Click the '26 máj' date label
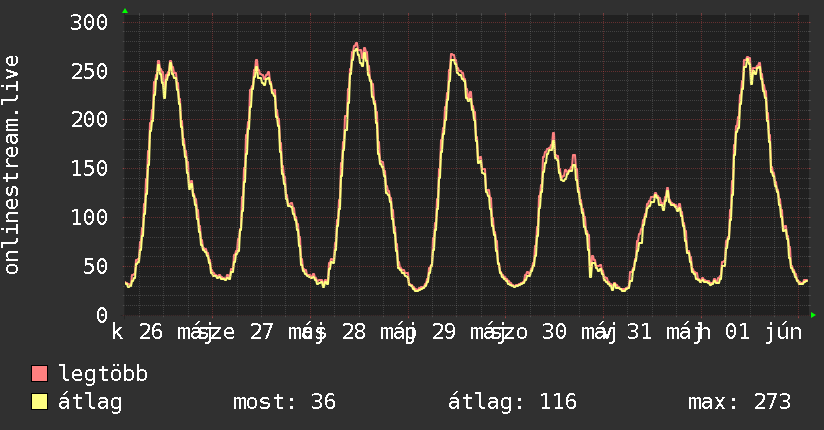Screen dimensions: 824x430 point(172,332)
